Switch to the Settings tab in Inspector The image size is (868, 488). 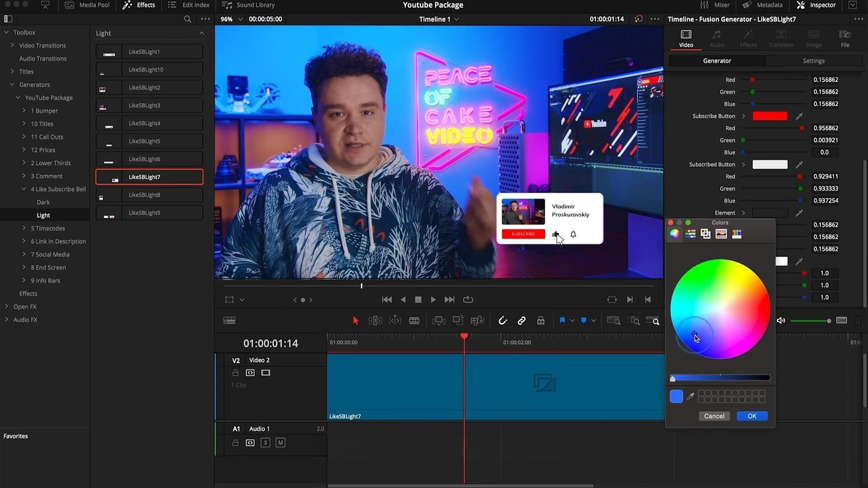[x=813, y=61]
